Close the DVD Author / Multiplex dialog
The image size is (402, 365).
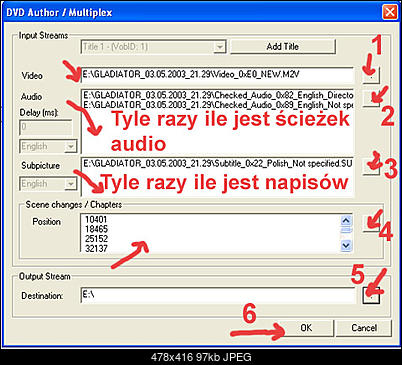tap(389, 12)
